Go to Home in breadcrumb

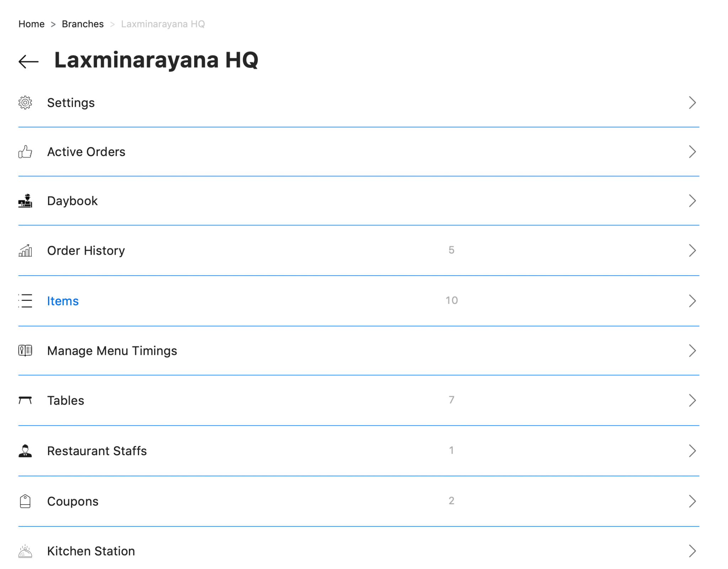click(32, 24)
